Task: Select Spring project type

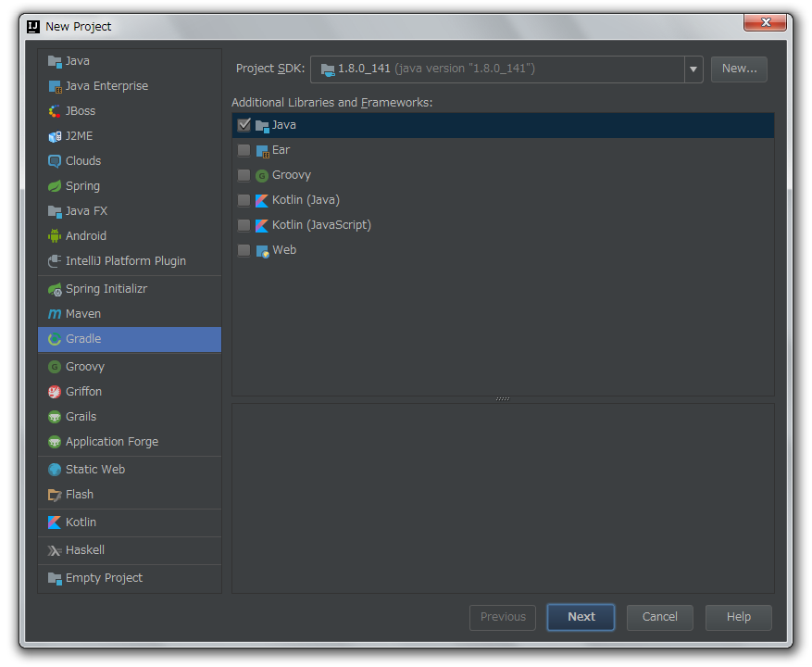Action: (130, 186)
